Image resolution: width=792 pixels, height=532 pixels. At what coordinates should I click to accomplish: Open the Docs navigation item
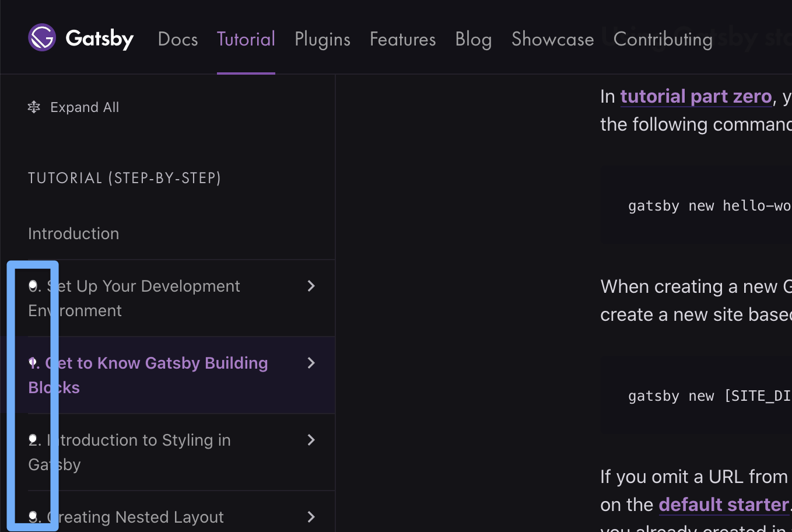coord(178,39)
